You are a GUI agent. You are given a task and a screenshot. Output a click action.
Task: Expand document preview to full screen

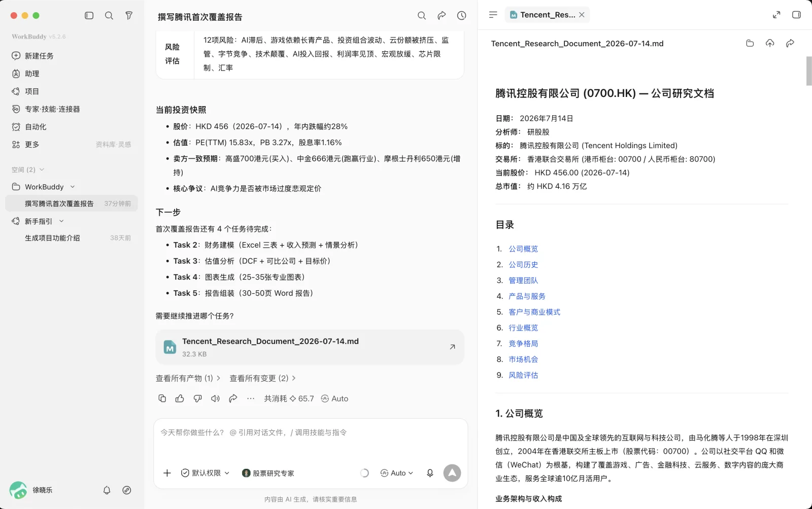pyautogui.click(x=776, y=15)
